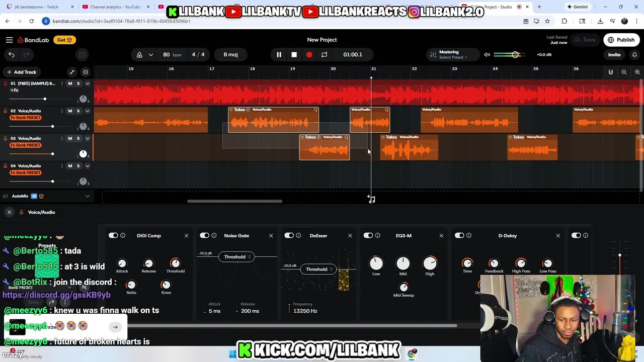Adjust track 03 pan knob

tap(83, 153)
